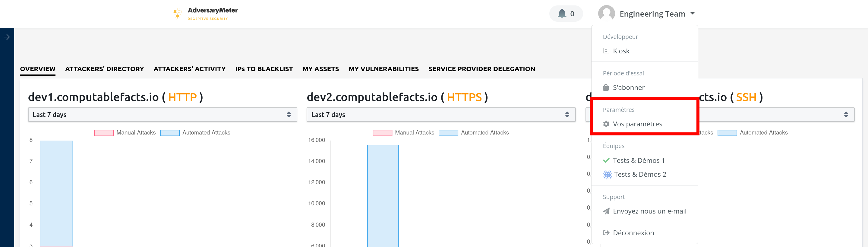Click the Tests & Démos 2 team icon
The image size is (868, 247).
coord(607,175)
